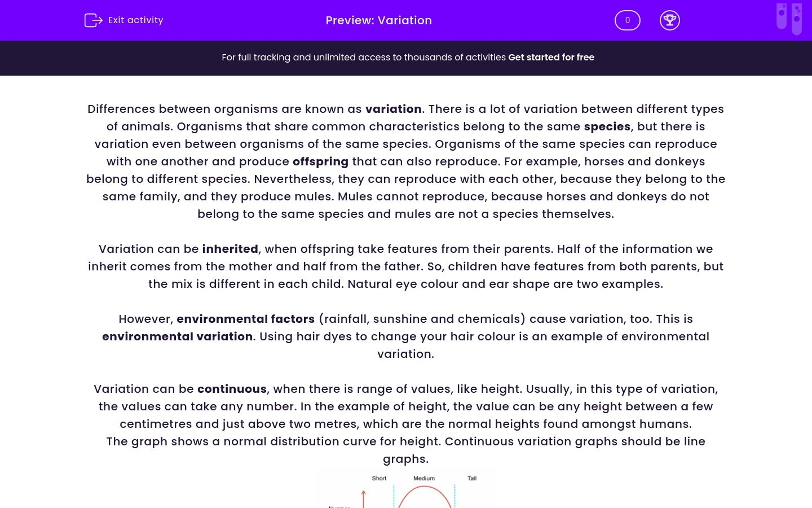Image resolution: width=812 pixels, height=508 pixels.
Task: Click the Exit activity text label
Action: tap(135, 20)
